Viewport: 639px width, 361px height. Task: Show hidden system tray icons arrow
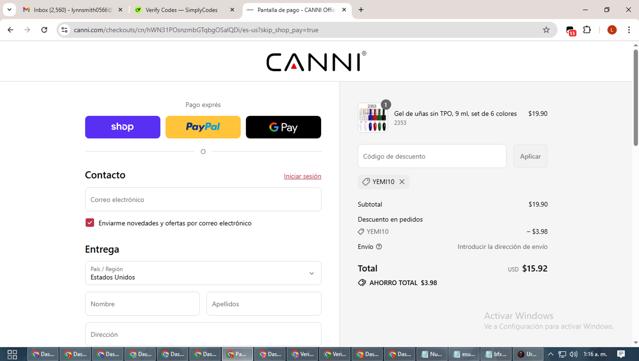[x=551, y=354]
